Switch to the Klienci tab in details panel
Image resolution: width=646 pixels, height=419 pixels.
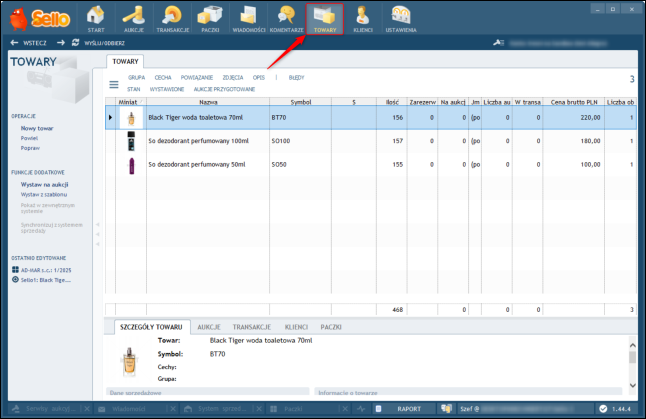(295, 327)
